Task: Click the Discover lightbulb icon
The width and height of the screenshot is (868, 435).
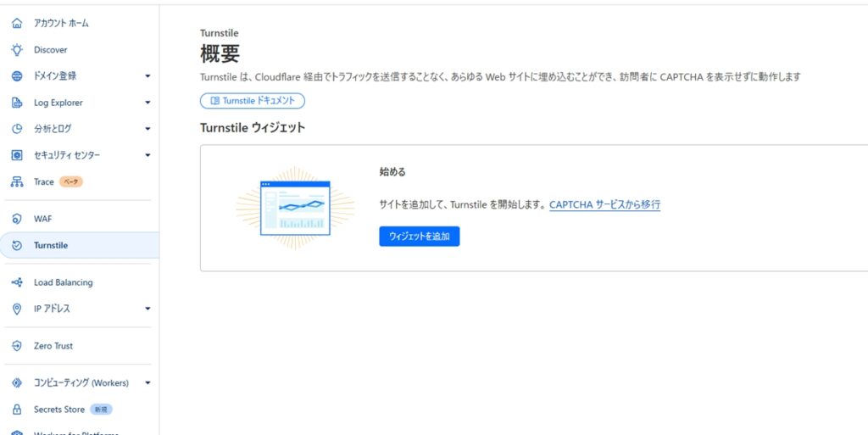Action: [x=17, y=50]
